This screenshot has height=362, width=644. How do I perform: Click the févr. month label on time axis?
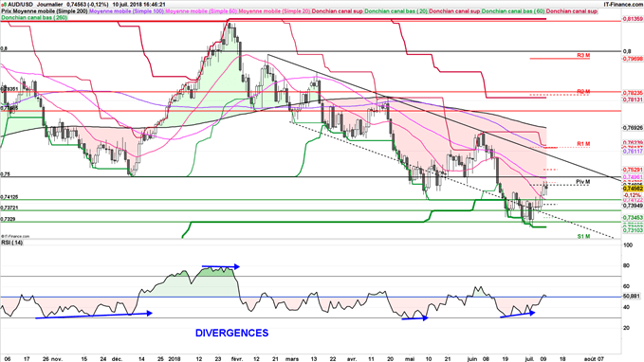[238, 359]
